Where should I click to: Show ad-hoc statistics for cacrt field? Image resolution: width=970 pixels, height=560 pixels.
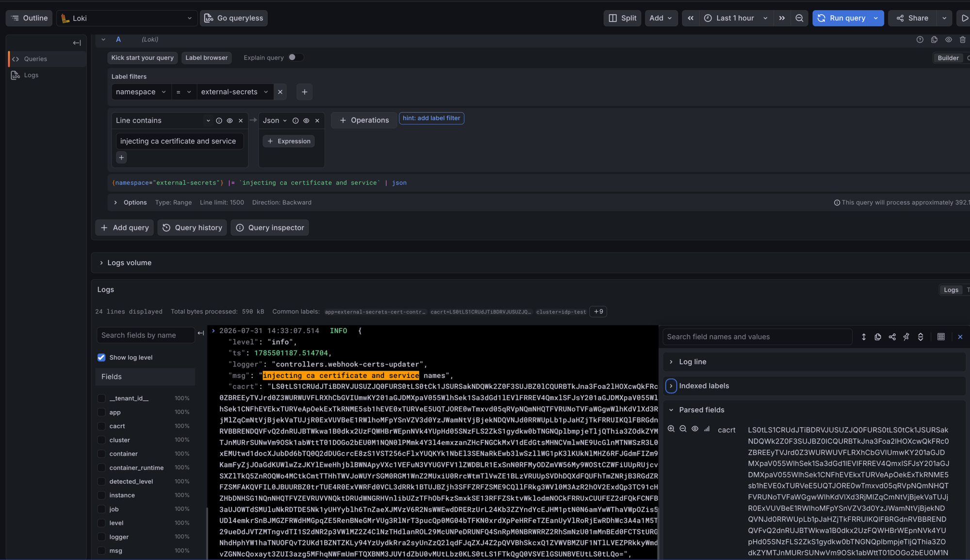707,429
